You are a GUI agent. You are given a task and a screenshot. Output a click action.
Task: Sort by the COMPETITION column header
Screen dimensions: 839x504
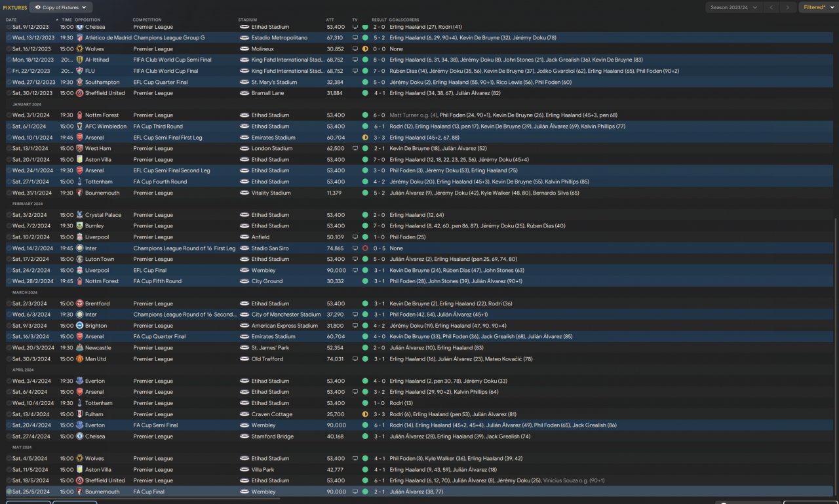click(x=147, y=20)
